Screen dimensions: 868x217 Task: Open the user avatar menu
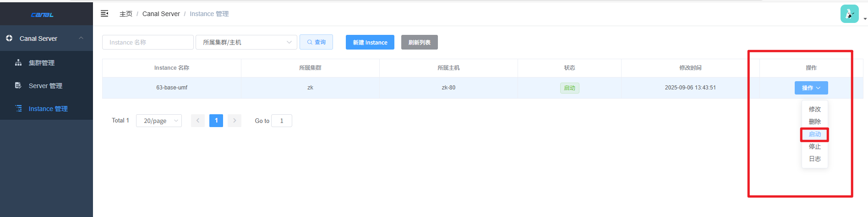(849, 14)
